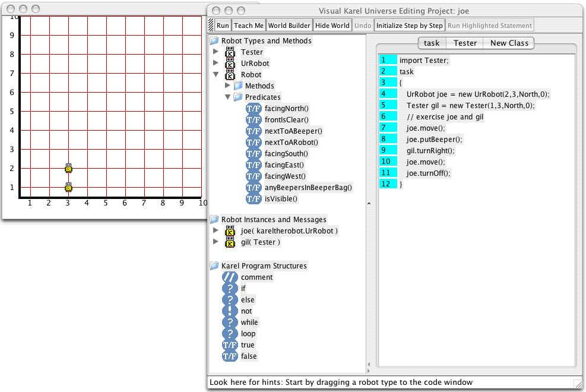Screen dimensions: 586x392
Task: Click the Methods folder icon
Action: pyautogui.click(x=238, y=86)
